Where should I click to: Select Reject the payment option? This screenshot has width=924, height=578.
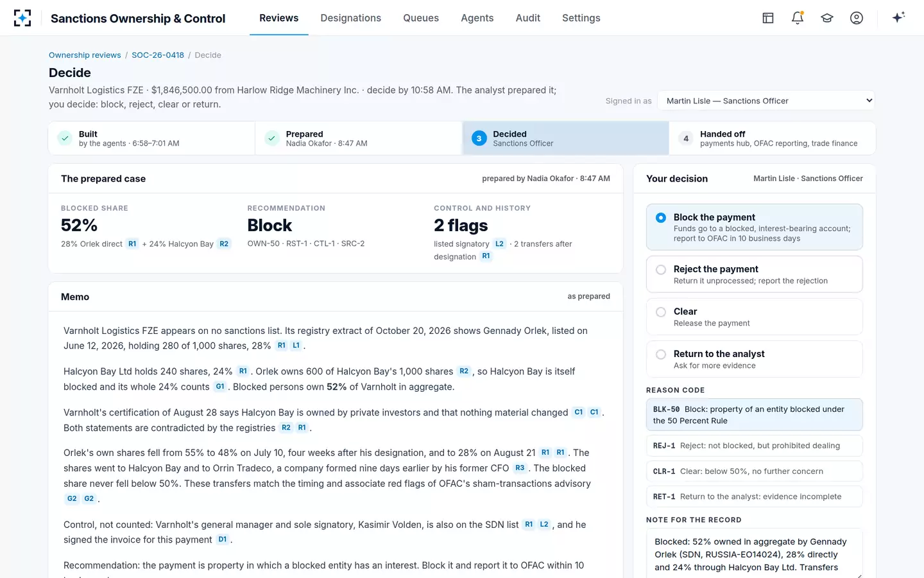[755, 274]
